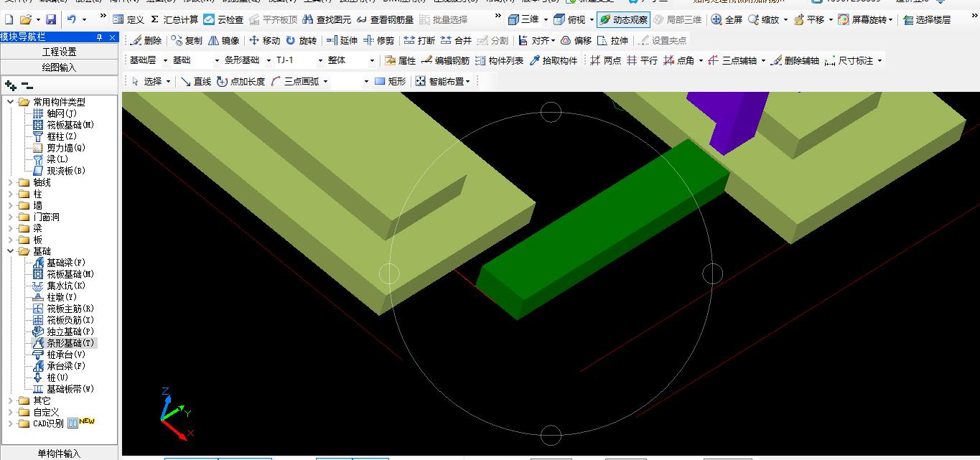The height and width of the screenshot is (460, 980).
Task: Toggle 动态观察 dynamic orbit mode
Action: [624, 19]
